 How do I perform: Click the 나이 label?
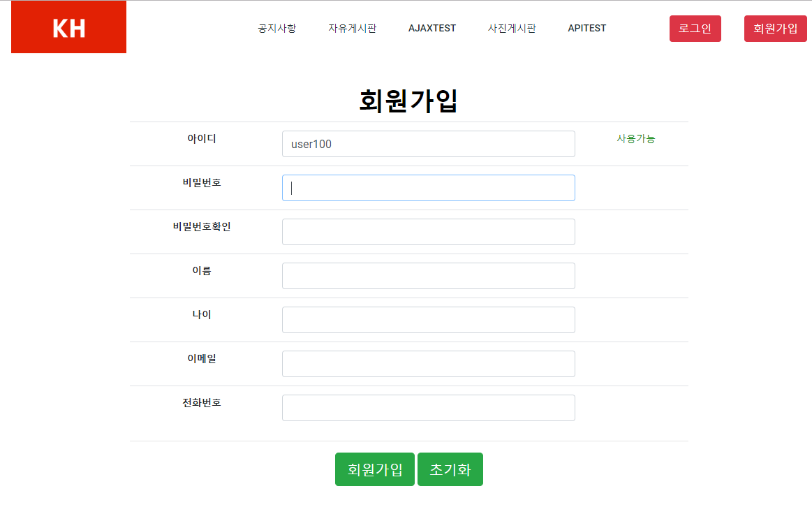coord(202,315)
